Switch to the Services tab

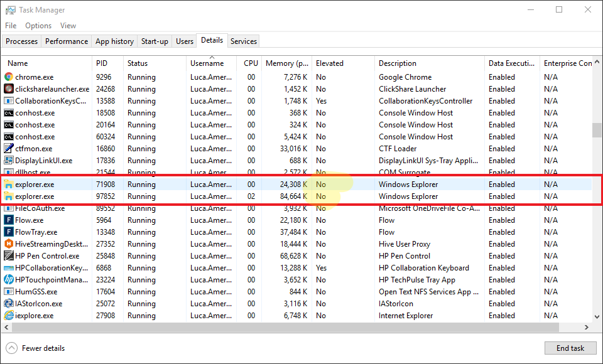(x=244, y=41)
